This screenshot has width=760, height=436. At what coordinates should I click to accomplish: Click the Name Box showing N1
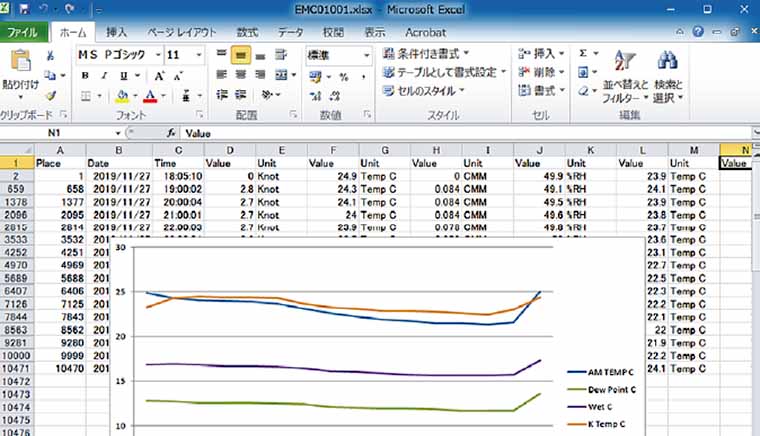(x=54, y=133)
